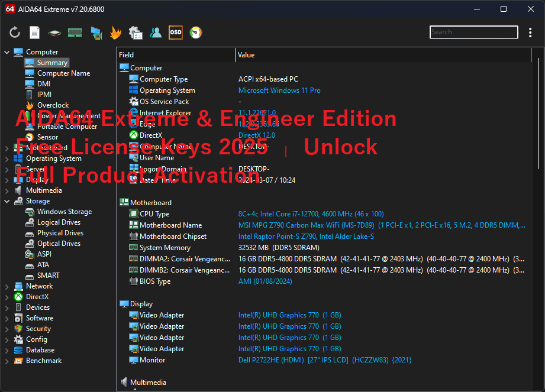Open MSI MPG Z790 Carbon motherboard link
This screenshot has height=392, width=545.
point(382,225)
